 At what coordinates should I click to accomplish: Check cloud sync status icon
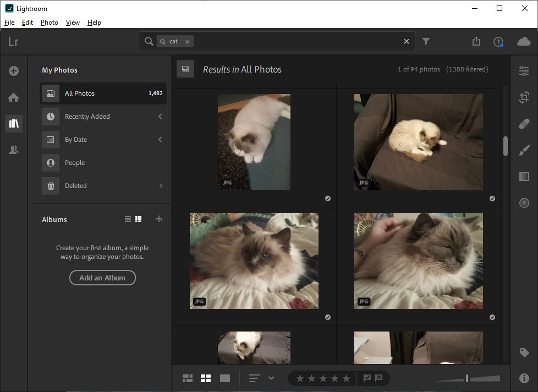[524, 41]
